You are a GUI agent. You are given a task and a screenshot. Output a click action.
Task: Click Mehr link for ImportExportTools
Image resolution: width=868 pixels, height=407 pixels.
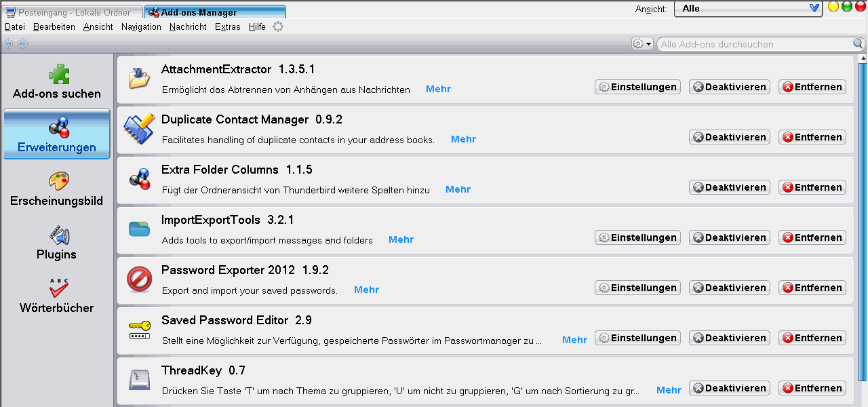click(401, 239)
